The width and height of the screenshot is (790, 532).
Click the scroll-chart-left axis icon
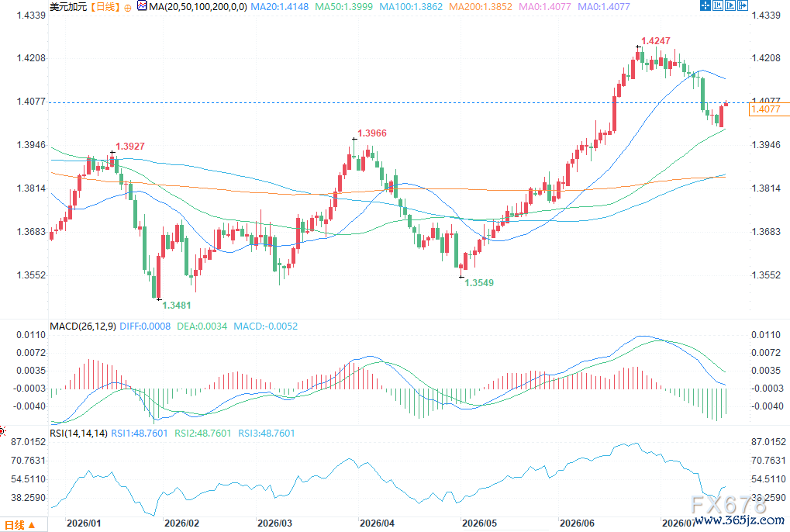pyautogui.click(x=718, y=6)
